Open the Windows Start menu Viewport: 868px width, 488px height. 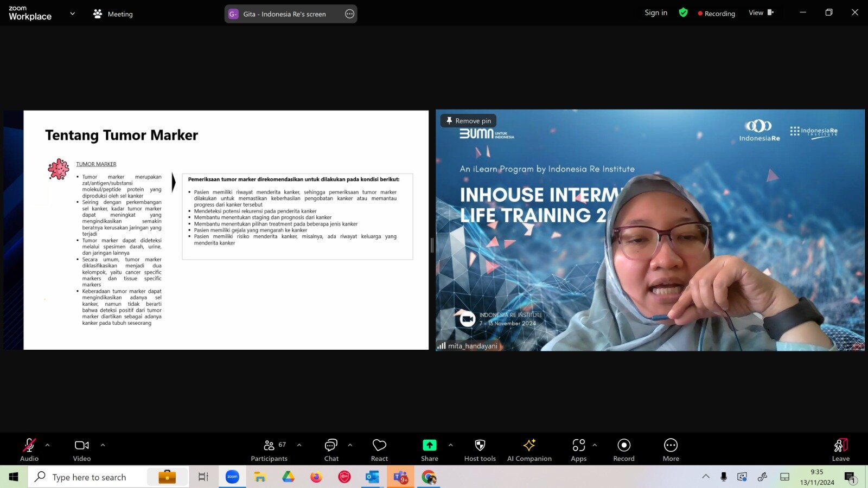pos(14,477)
